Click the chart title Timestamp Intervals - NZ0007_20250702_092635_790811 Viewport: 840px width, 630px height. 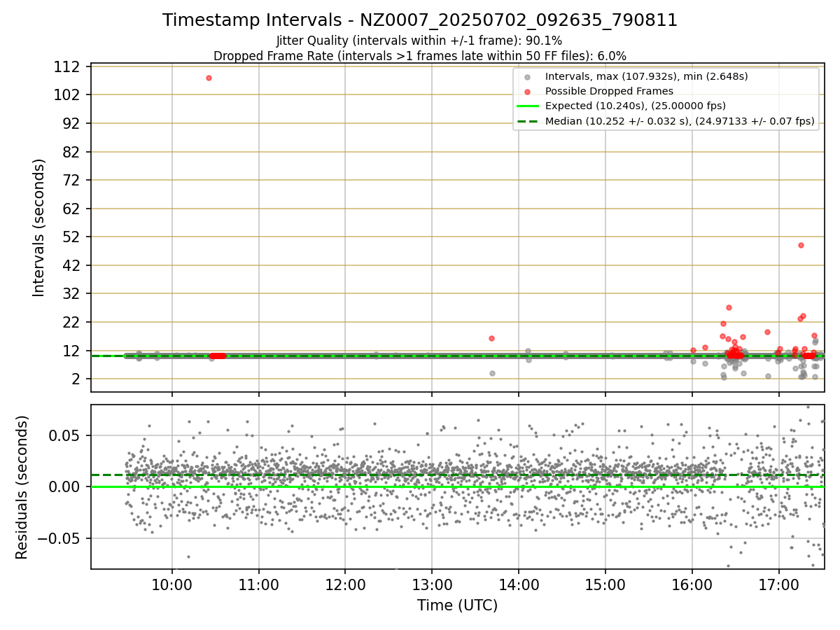click(x=420, y=20)
